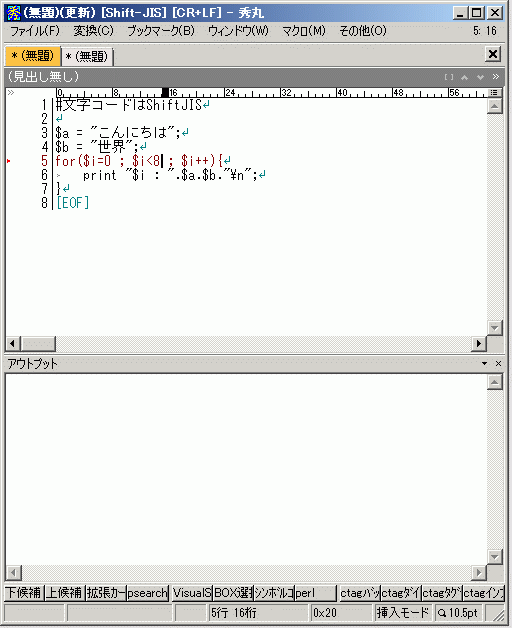Click the for loop on line 5
The height and width of the screenshot is (628, 512).
pos(139,161)
